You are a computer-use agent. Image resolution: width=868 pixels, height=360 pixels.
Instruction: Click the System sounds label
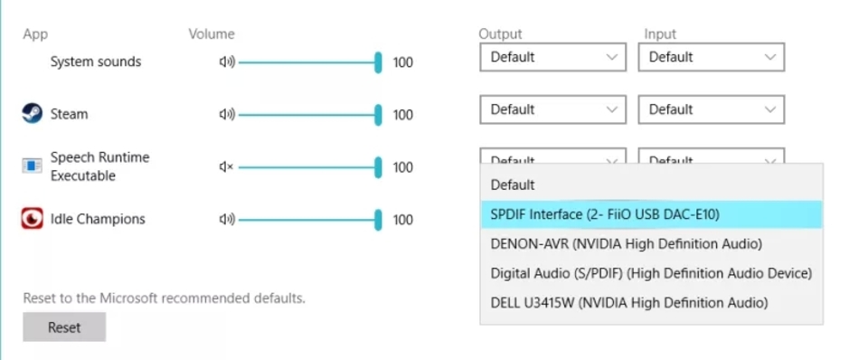tap(96, 62)
